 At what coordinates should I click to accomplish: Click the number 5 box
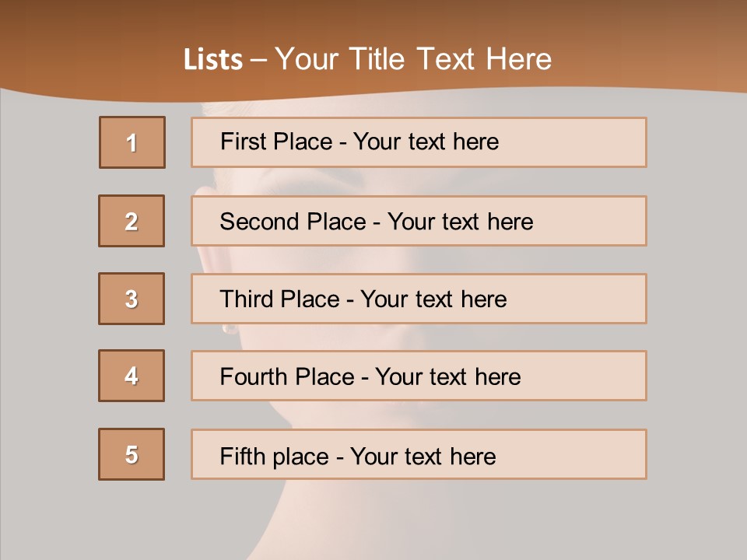[x=132, y=454]
